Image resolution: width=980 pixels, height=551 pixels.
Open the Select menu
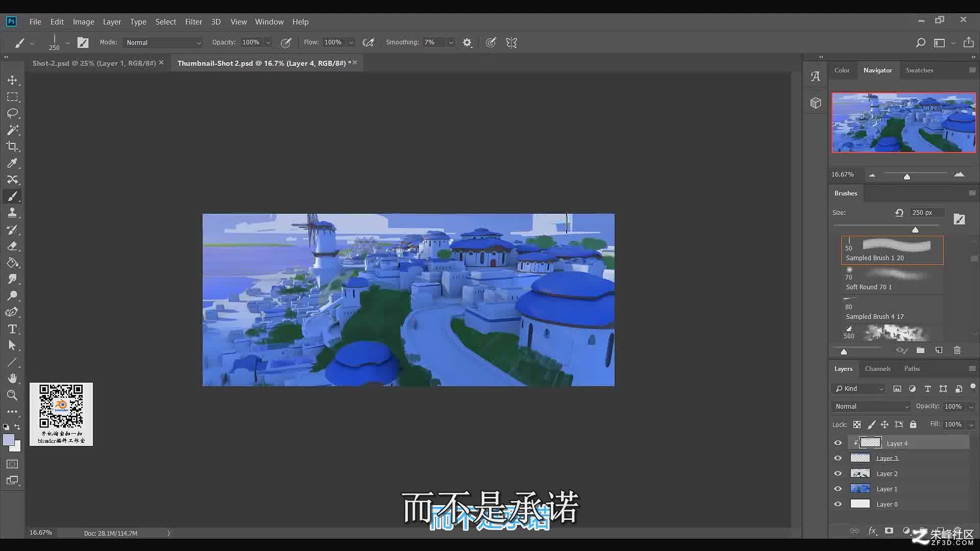pos(165,22)
